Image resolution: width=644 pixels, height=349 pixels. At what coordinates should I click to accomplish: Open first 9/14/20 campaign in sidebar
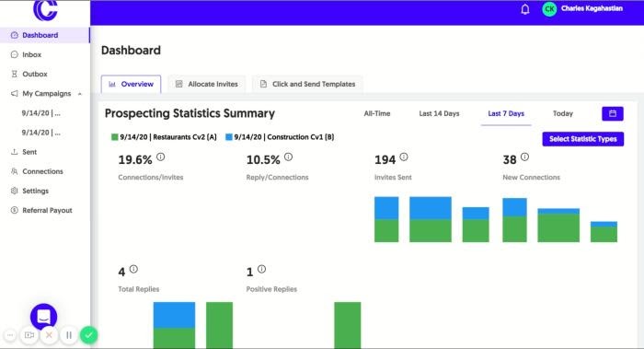point(41,113)
